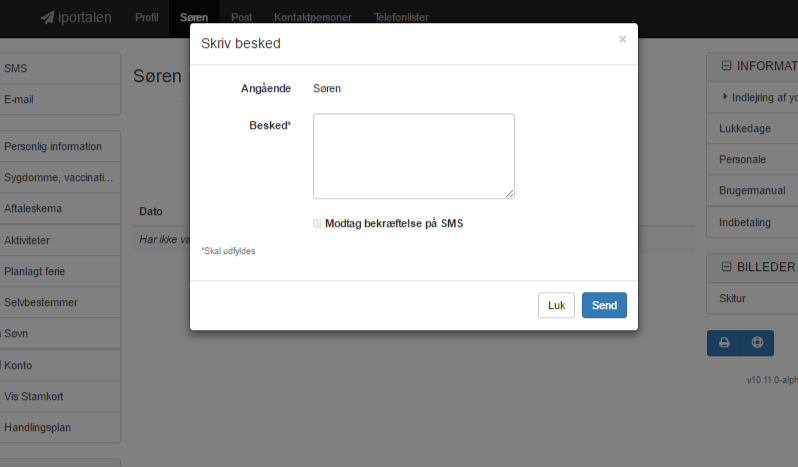Click the Besked* field label

(x=270, y=125)
